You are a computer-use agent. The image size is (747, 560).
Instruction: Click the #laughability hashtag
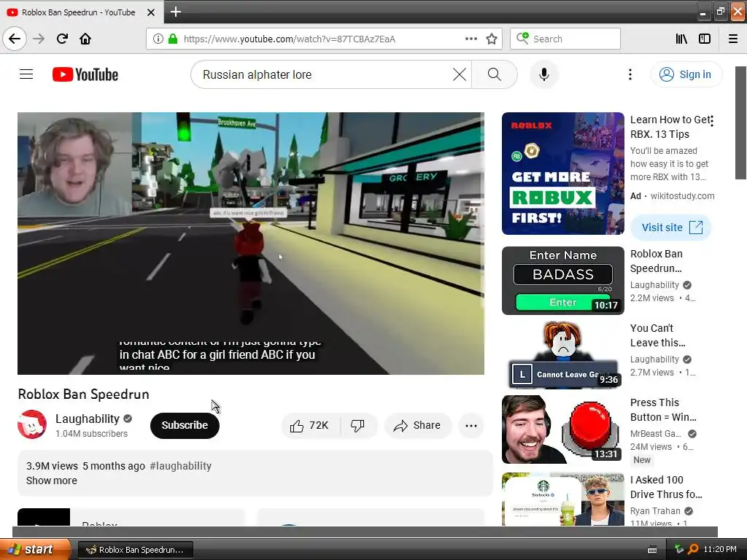[x=181, y=466]
